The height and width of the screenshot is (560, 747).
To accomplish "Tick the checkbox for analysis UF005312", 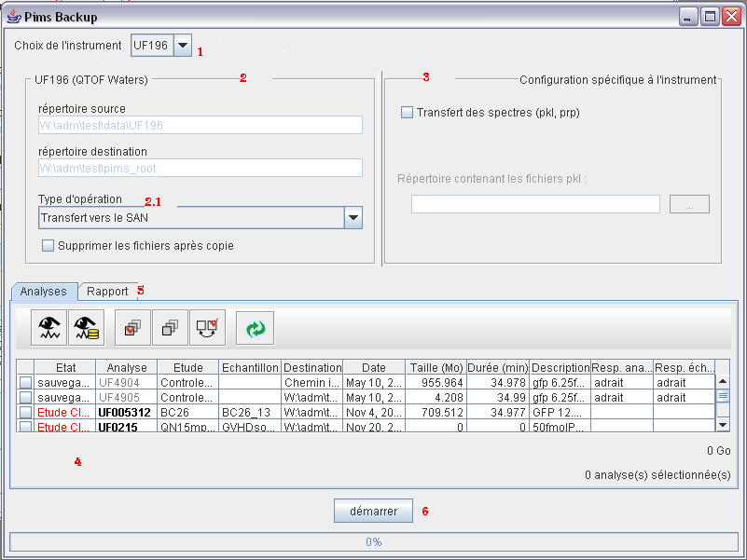I will click(25, 411).
